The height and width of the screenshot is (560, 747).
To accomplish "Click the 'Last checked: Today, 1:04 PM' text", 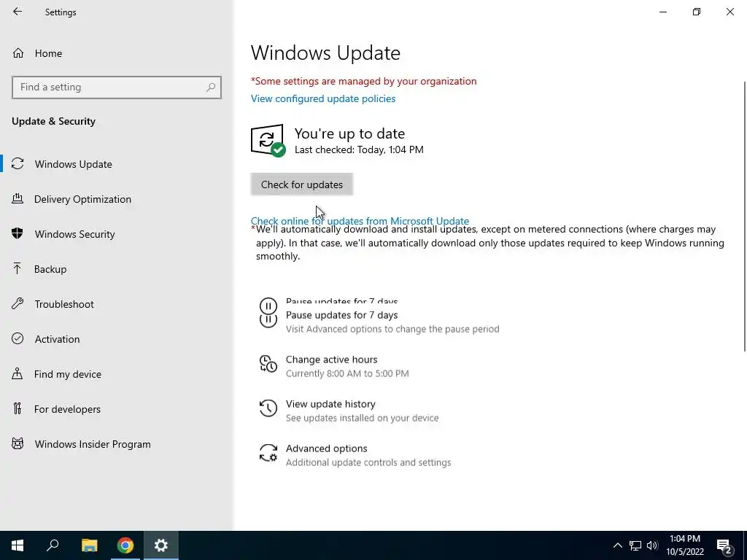I will click(x=359, y=149).
